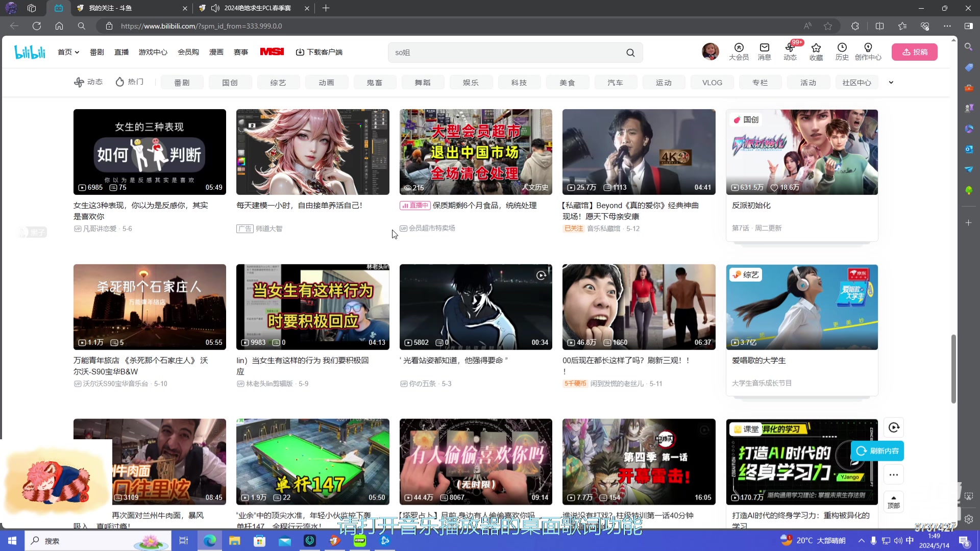Open video title 每天建模一小时，自由接单养活自己
The width and height of the screenshot is (980, 551).
(x=299, y=205)
